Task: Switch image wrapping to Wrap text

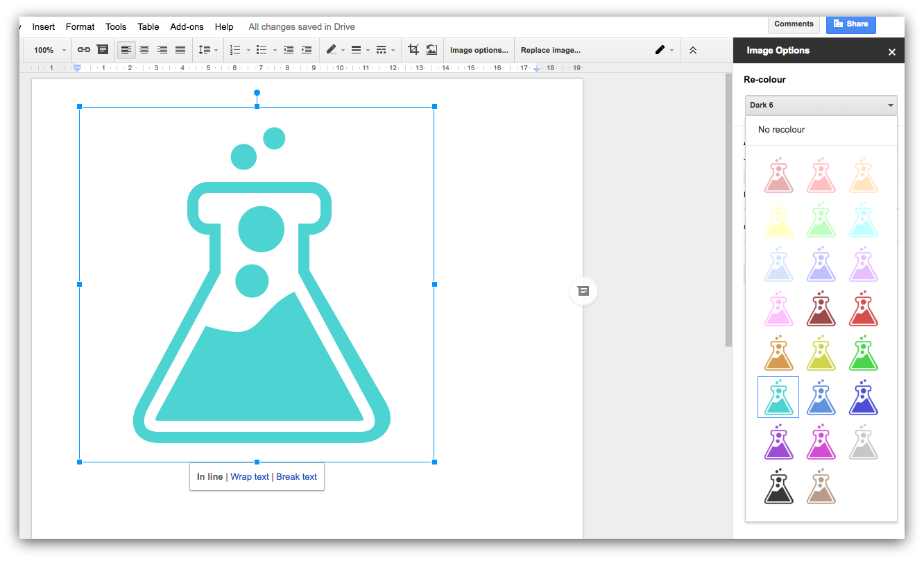Action: pos(250,476)
